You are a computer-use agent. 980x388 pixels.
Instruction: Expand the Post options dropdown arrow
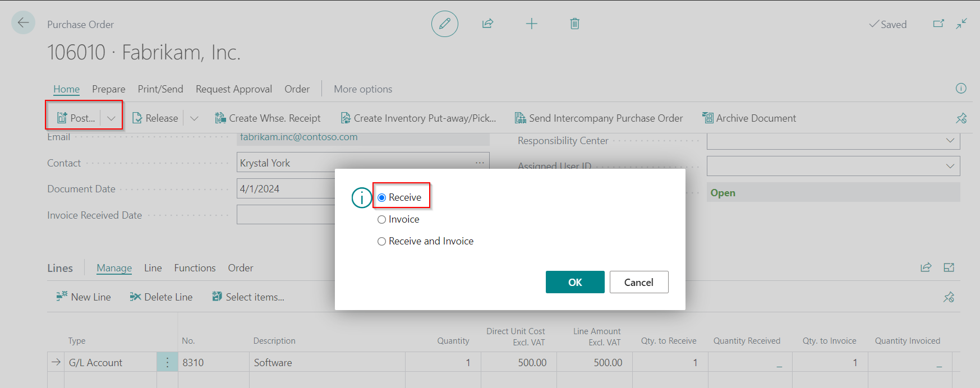click(x=111, y=118)
